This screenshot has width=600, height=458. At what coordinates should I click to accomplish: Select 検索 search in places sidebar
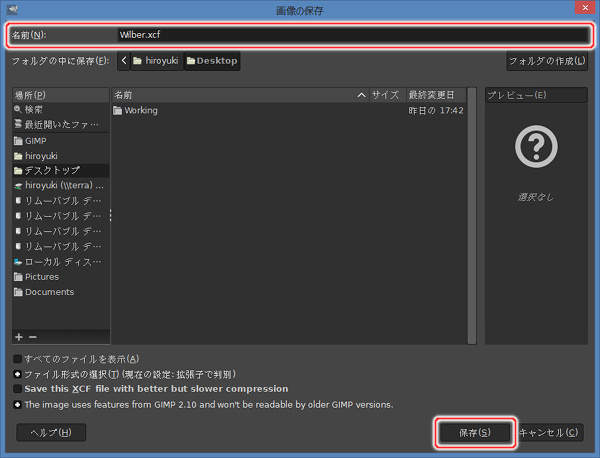(61, 110)
